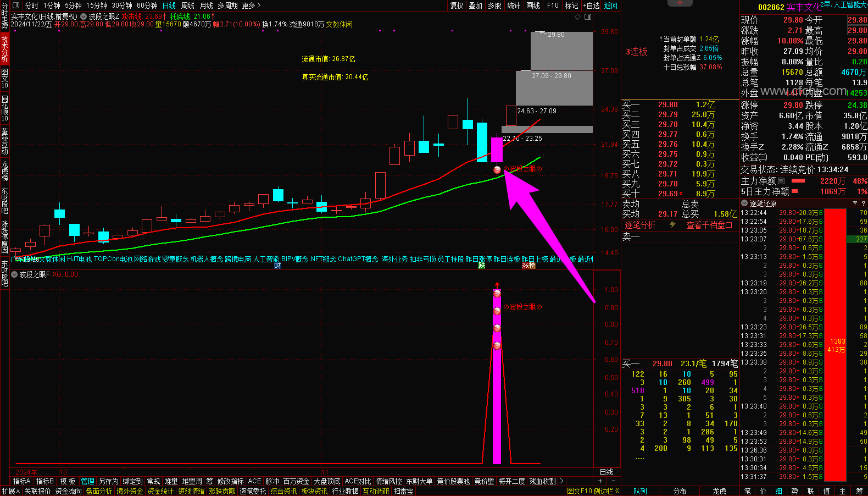Open 技术分析 in left sidebar
The width and height of the screenshot is (868, 496).
point(4,48)
